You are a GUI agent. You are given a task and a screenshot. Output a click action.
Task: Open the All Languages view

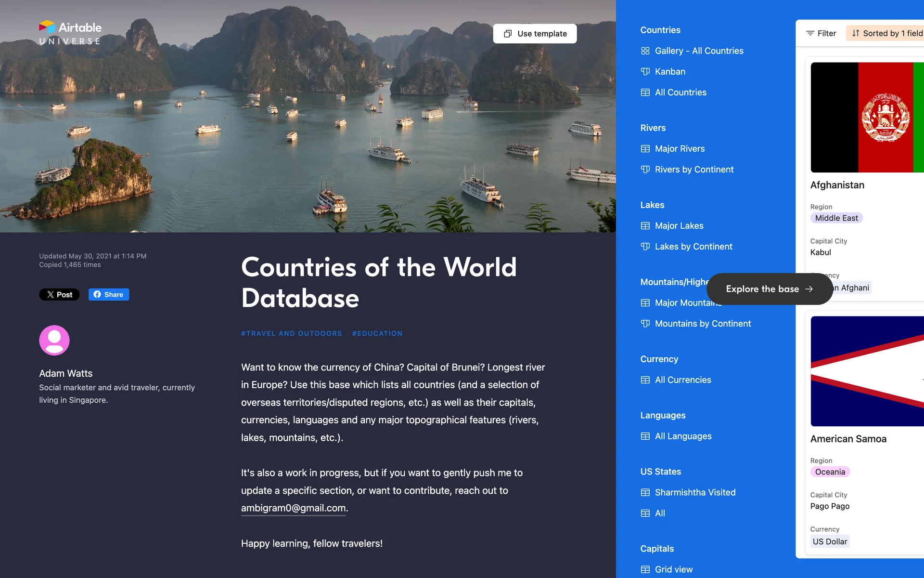(x=682, y=436)
